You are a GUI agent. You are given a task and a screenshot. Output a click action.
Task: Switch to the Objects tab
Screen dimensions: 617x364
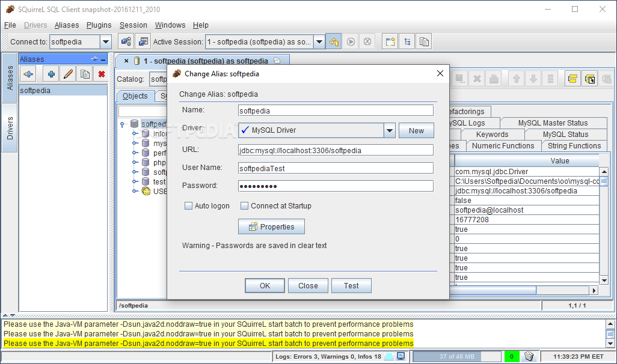135,96
